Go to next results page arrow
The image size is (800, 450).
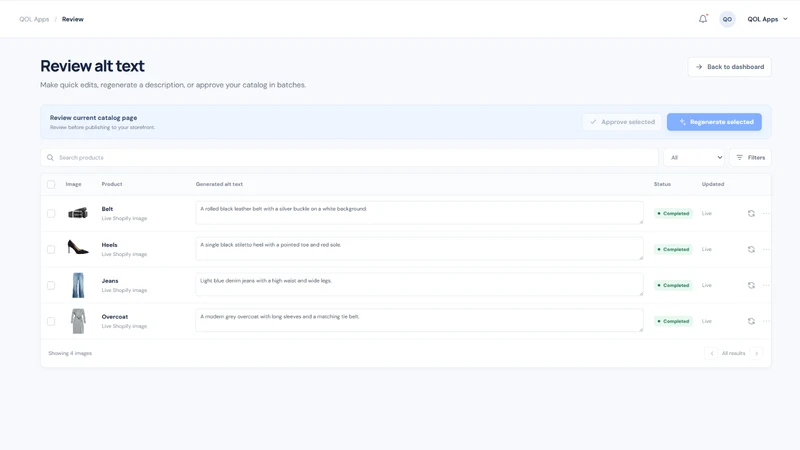point(757,353)
